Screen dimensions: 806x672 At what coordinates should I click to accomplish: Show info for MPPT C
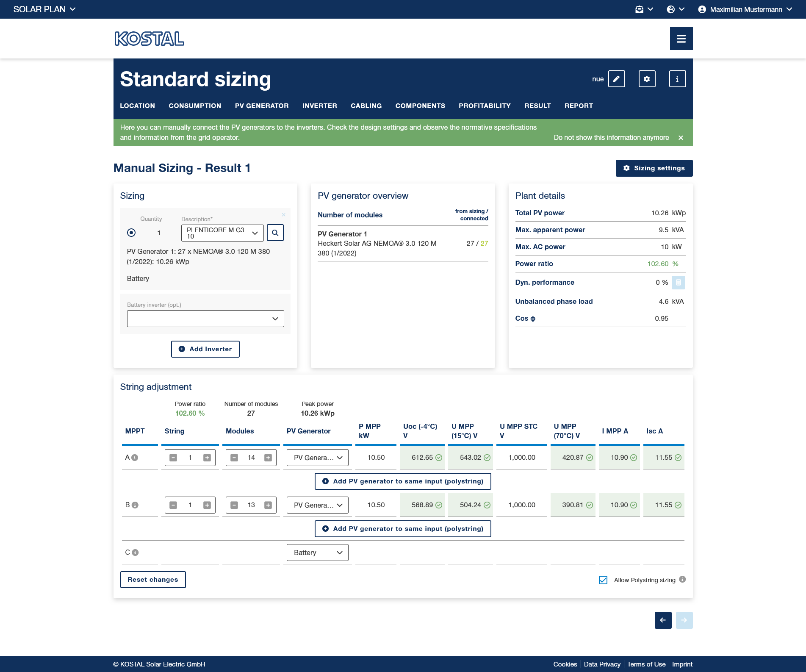tap(135, 553)
